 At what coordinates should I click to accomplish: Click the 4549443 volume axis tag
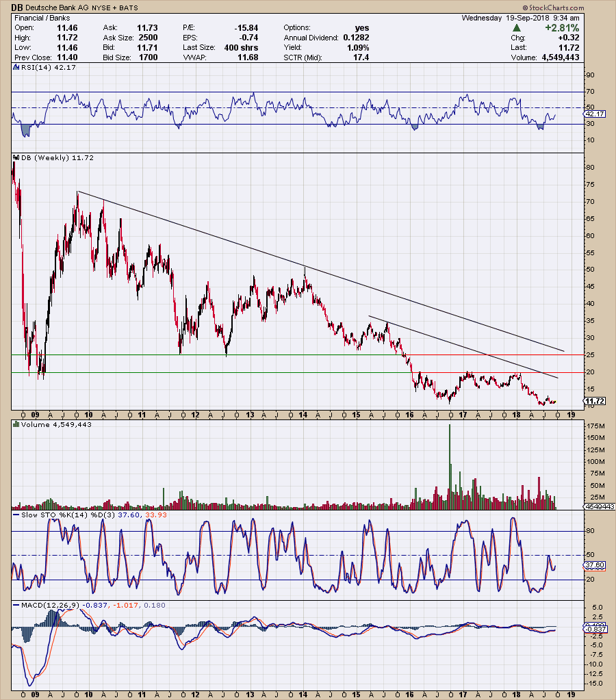[x=600, y=507]
